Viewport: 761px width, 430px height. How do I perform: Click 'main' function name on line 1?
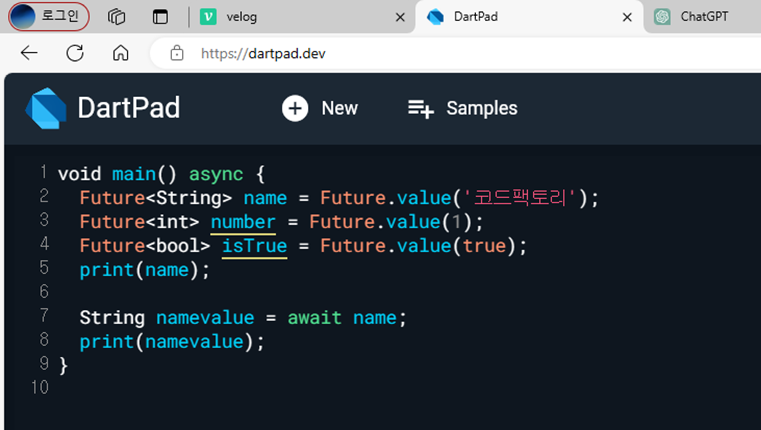pyautogui.click(x=134, y=174)
